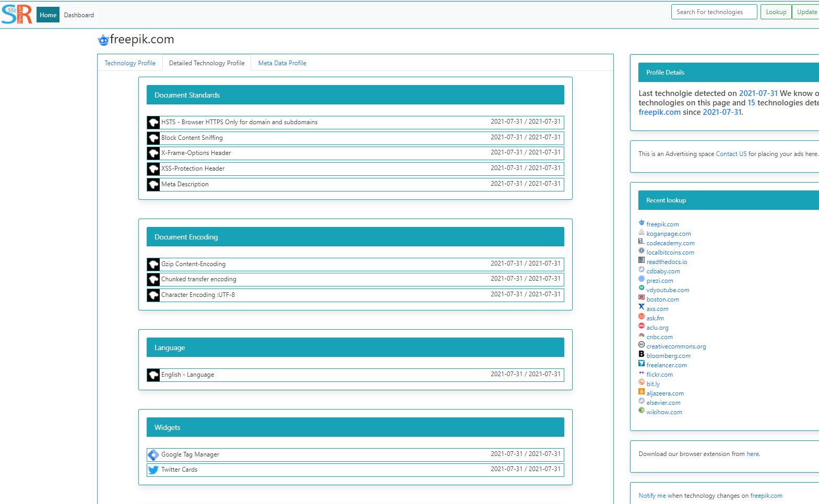Go to the Home nav item

(x=48, y=15)
